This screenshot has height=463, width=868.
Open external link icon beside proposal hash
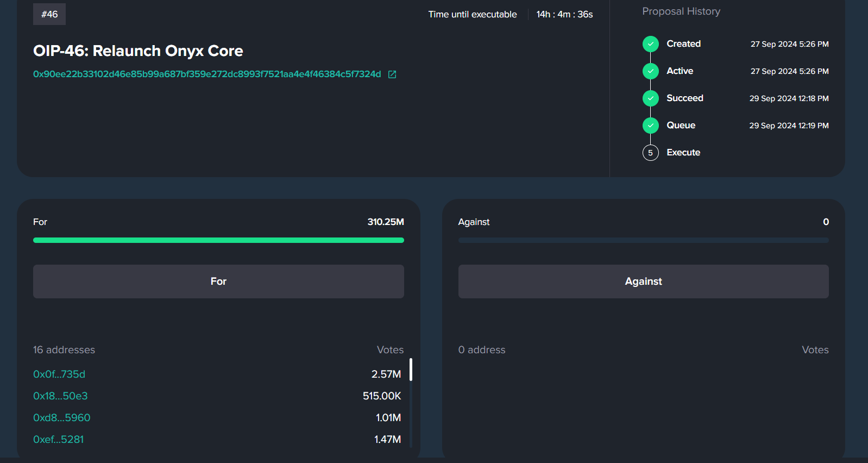(x=392, y=74)
